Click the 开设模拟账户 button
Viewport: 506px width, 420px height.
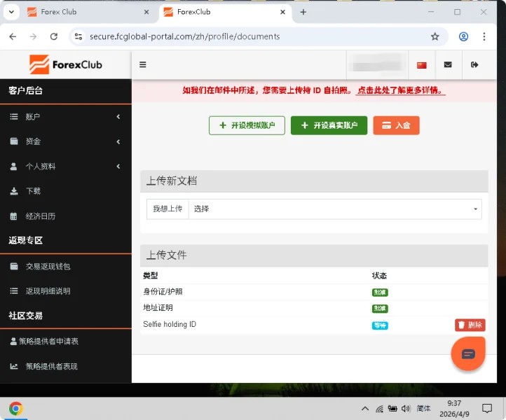(247, 125)
